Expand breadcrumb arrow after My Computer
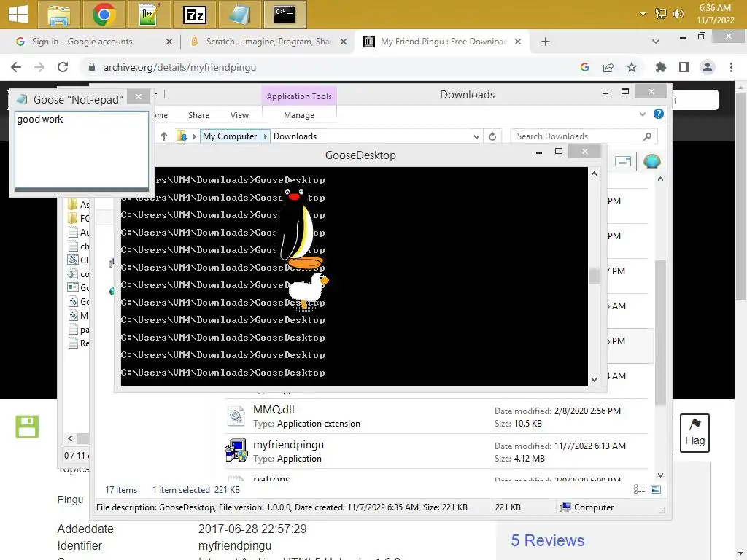Screen dimensions: 747x560 point(266,136)
